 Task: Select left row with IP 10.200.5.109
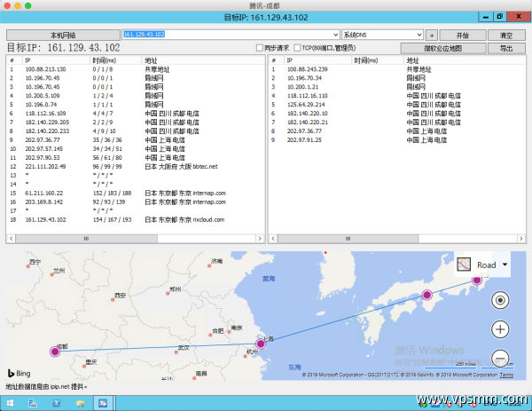tap(136, 96)
